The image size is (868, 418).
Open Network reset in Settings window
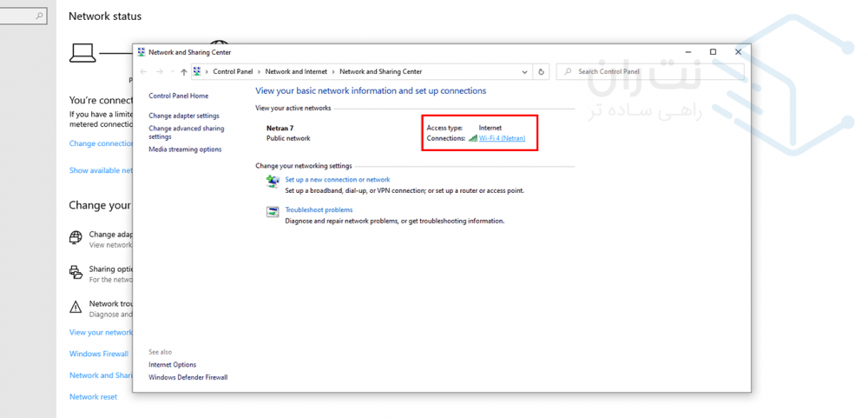point(93,397)
